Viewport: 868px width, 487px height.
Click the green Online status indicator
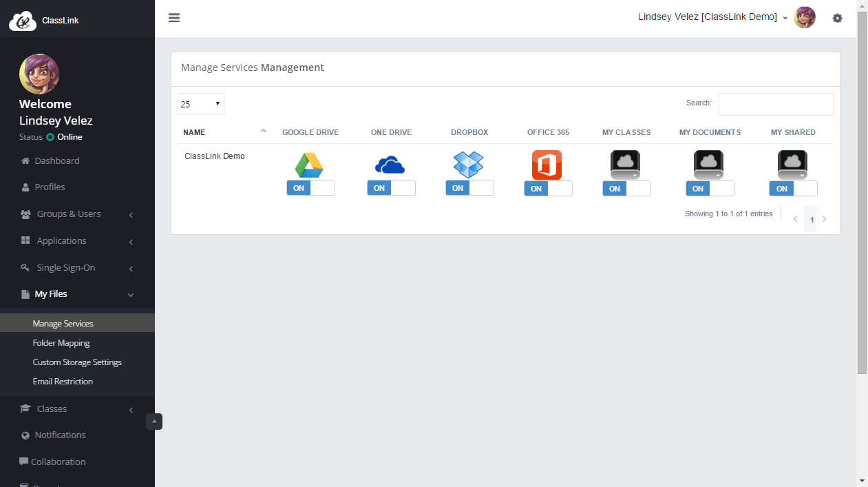(50, 137)
